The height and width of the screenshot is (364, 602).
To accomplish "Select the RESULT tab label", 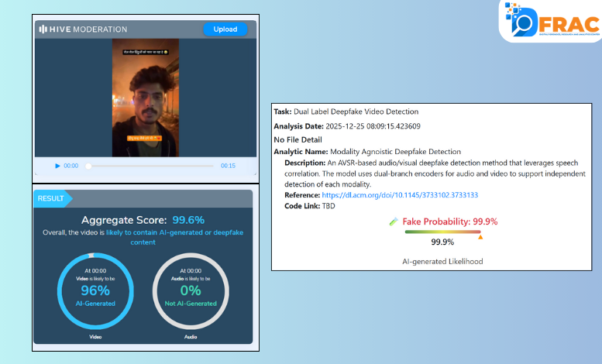I will tap(51, 198).
